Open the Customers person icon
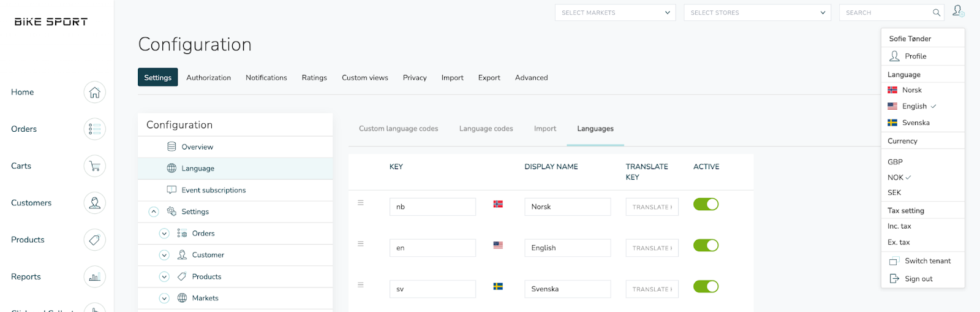Screen dimensions: 980x312 94,203
